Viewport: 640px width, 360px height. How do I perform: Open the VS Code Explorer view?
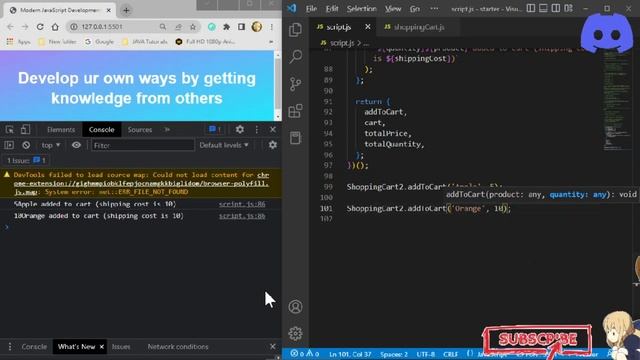click(x=296, y=30)
